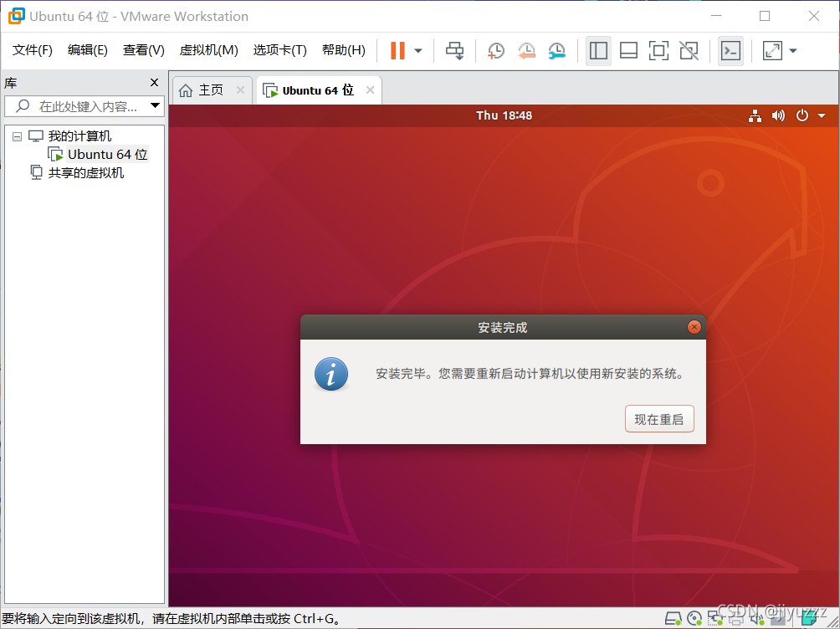Click the sound card status bar icon
The height and width of the screenshot is (629, 840).
pos(757,619)
